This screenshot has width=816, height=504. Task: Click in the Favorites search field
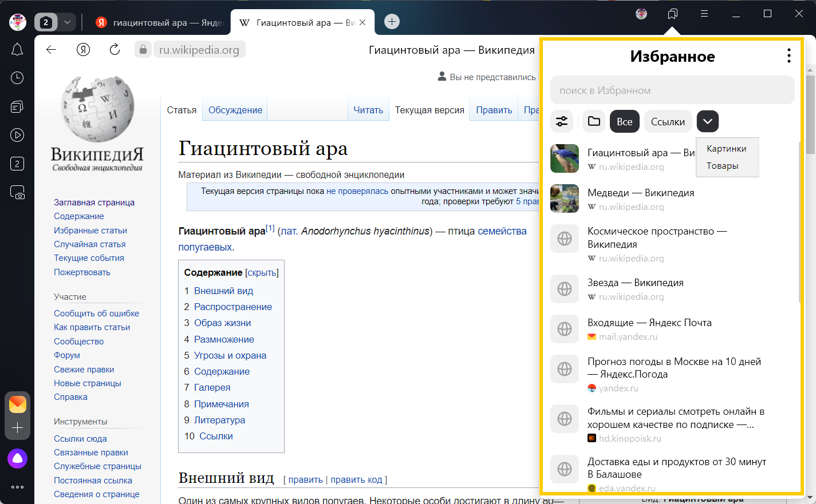[x=672, y=90]
